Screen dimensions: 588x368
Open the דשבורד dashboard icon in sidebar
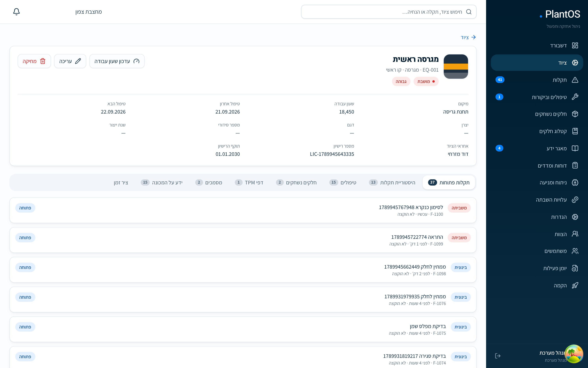[x=575, y=46]
